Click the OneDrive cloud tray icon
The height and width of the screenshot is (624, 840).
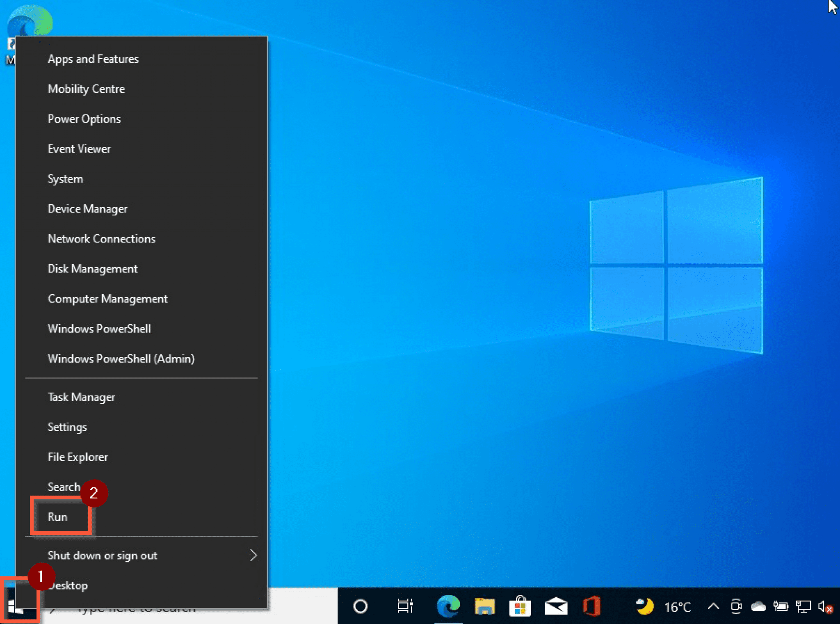pos(758,606)
